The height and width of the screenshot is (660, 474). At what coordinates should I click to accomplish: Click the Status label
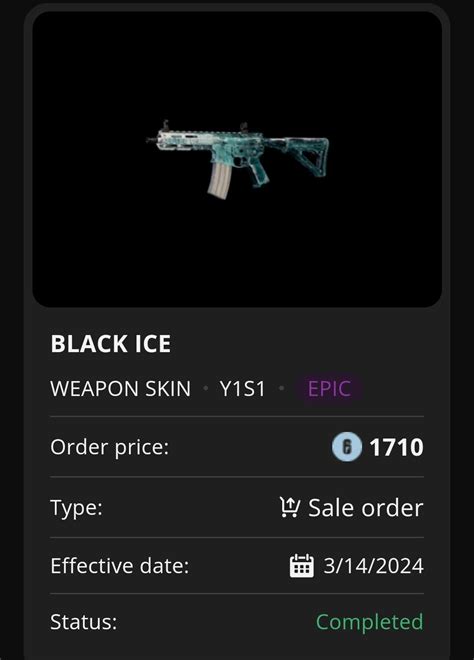coord(83,622)
